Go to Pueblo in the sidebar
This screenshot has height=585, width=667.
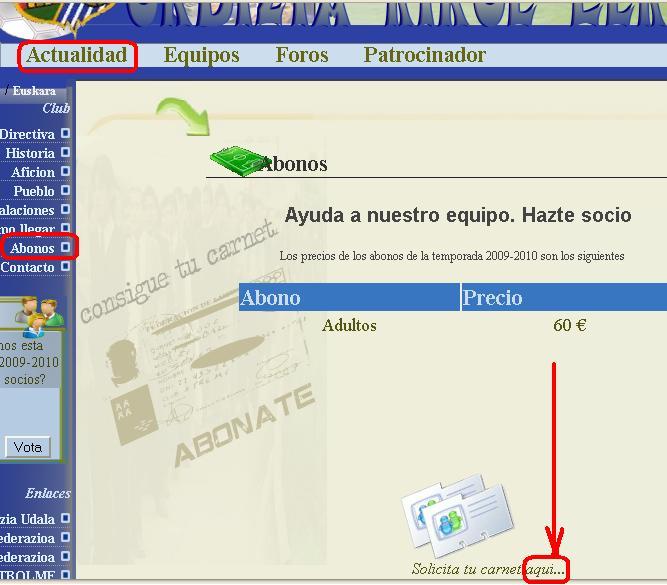coord(34,191)
